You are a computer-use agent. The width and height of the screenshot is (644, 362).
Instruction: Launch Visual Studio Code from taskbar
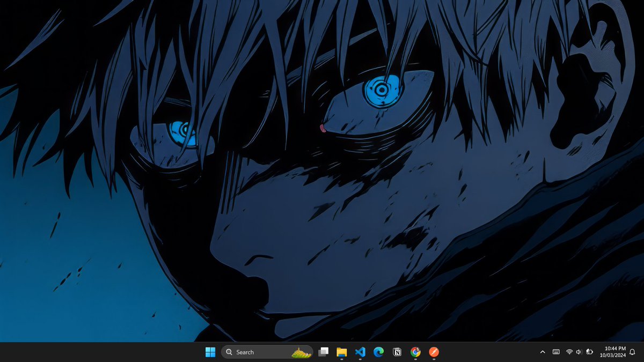click(360, 352)
